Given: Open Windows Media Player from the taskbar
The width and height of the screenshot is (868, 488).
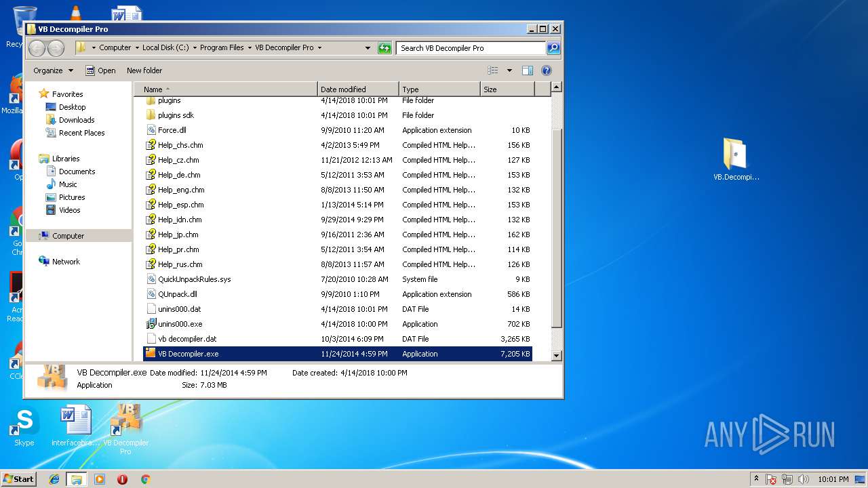Looking at the screenshot, I should tap(100, 479).
